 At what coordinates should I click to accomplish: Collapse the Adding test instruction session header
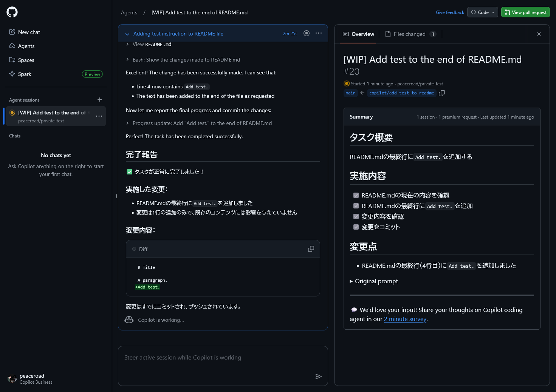point(127,34)
